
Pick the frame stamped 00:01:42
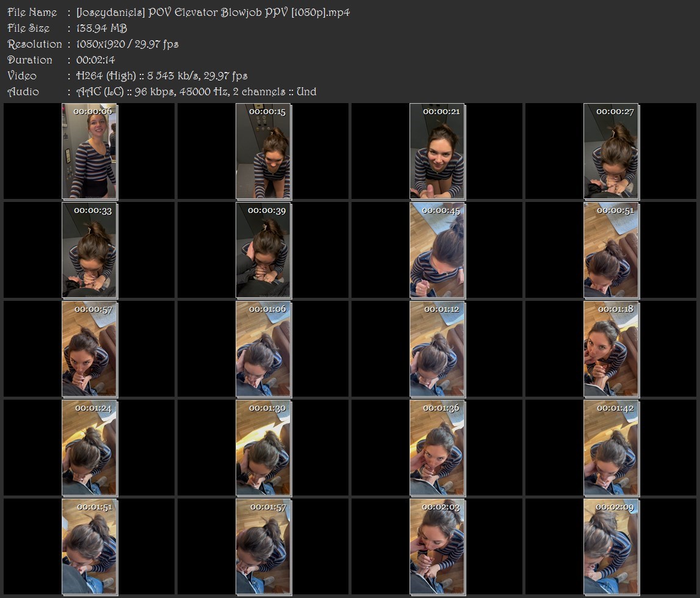coord(611,448)
